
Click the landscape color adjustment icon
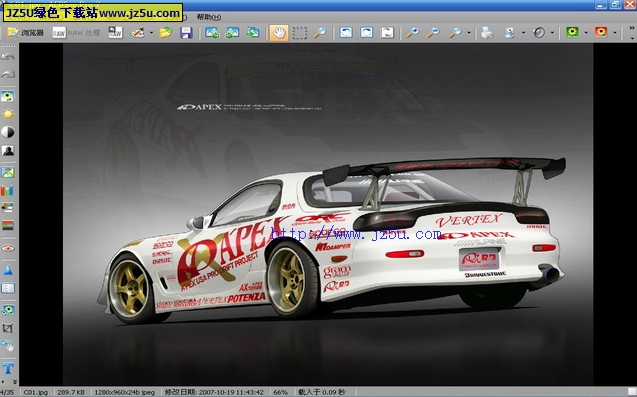coord(8,172)
